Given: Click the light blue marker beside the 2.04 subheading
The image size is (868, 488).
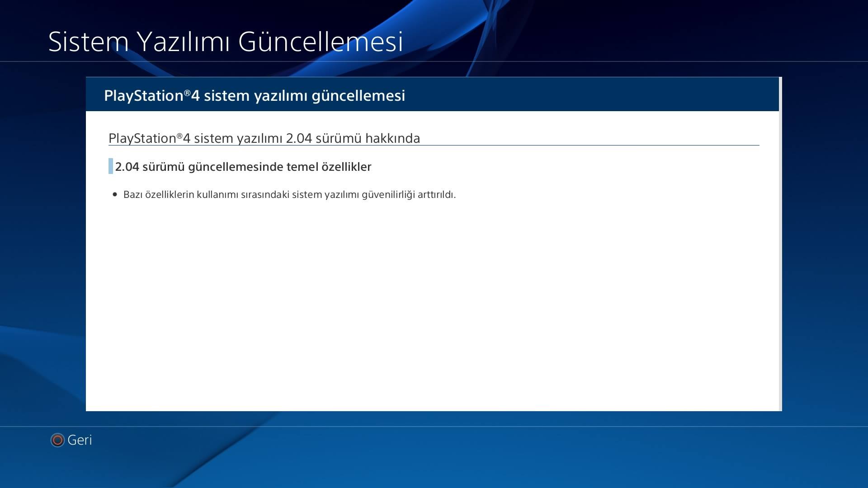Looking at the screenshot, I should pyautogui.click(x=110, y=166).
